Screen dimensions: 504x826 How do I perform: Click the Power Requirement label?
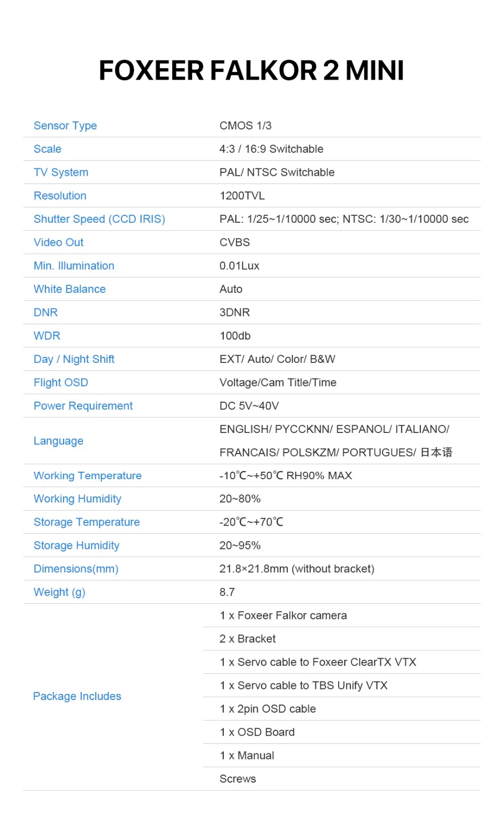(83, 406)
